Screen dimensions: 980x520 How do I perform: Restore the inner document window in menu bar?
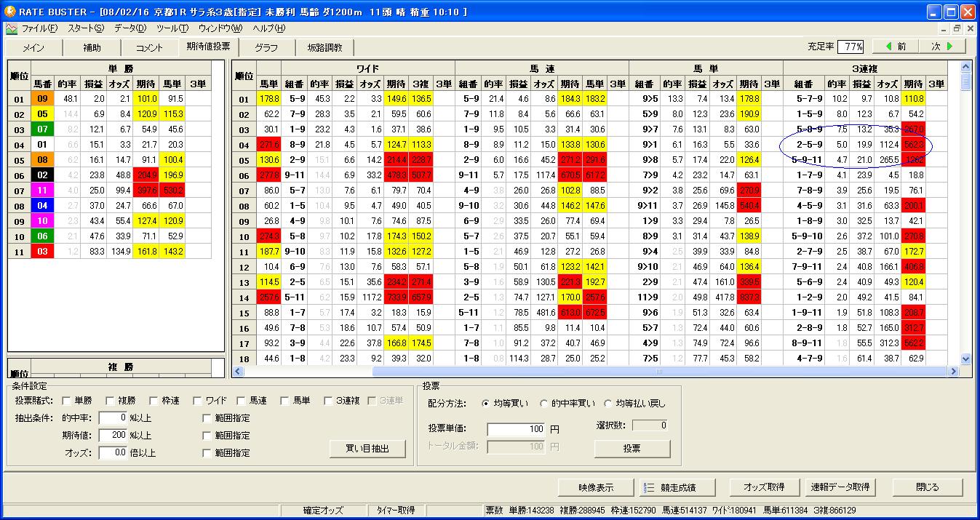[x=956, y=28]
